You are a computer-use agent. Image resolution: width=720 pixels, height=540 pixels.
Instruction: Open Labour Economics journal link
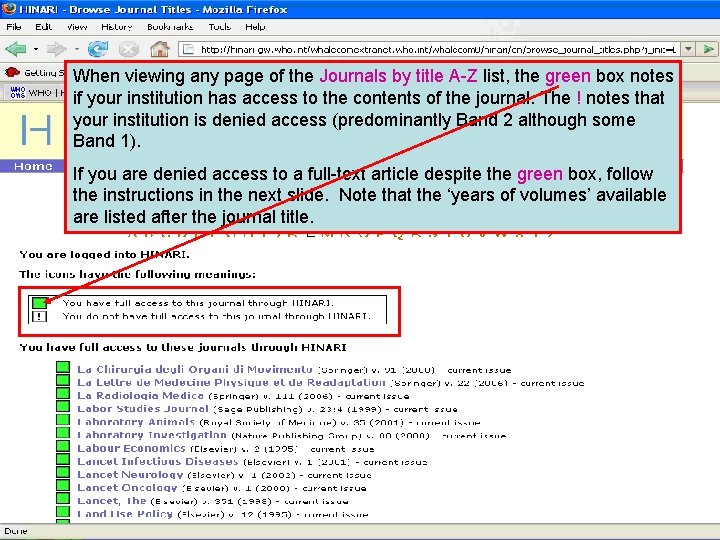coord(131,448)
